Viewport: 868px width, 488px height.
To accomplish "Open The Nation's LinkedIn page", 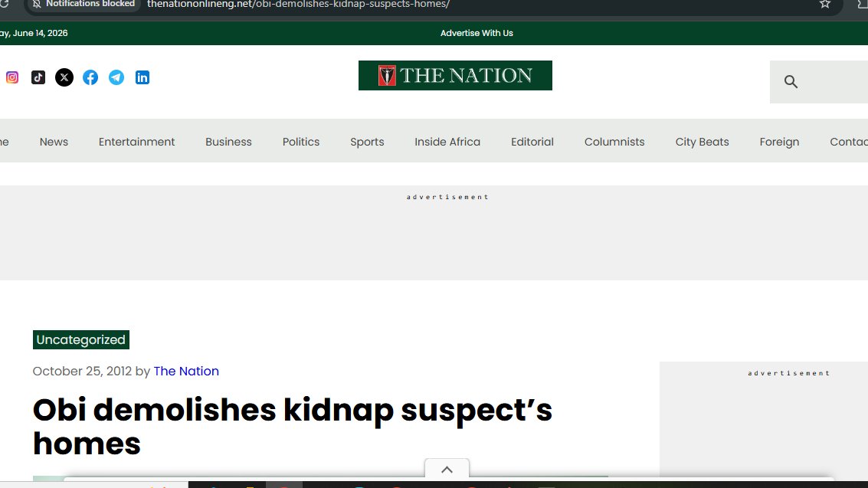I will 142,77.
